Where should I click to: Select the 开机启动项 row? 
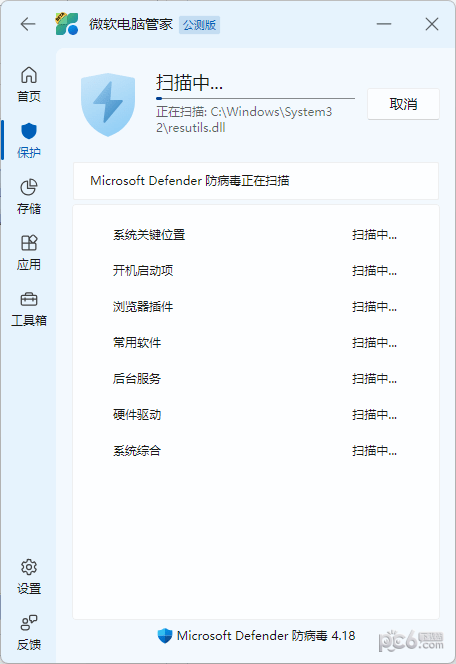tap(256, 271)
